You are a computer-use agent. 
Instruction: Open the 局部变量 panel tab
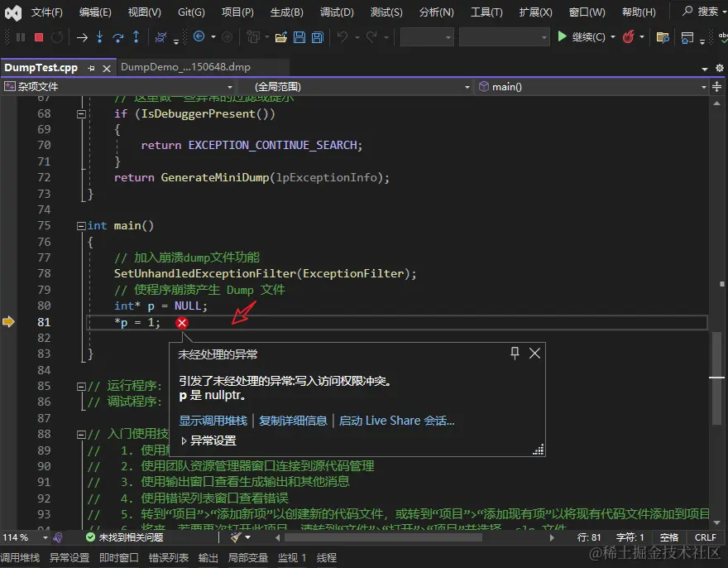tap(248, 558)
